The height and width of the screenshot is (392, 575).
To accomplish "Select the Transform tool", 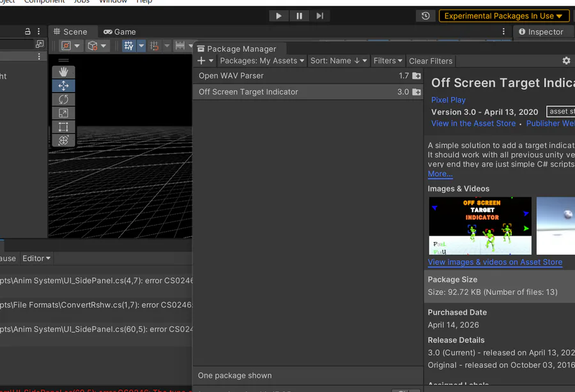I will point(63,140).
